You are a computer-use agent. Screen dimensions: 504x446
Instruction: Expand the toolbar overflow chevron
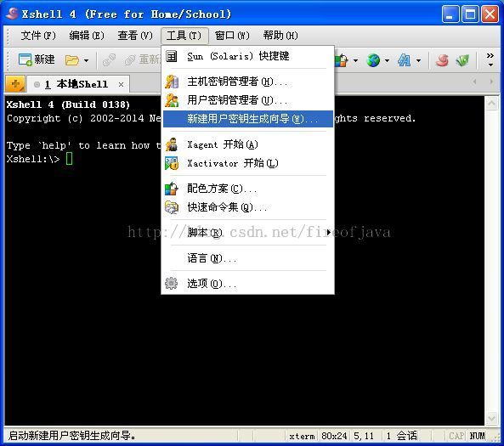click(x=490, y=59)
